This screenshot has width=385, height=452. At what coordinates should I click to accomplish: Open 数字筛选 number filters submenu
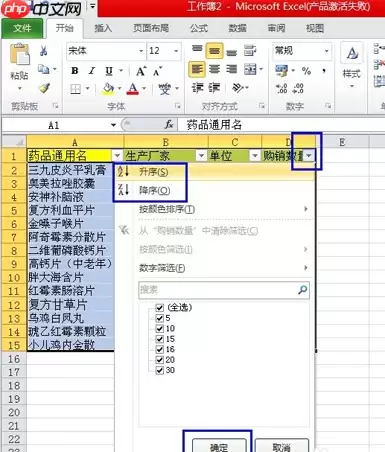coord(224,268)
